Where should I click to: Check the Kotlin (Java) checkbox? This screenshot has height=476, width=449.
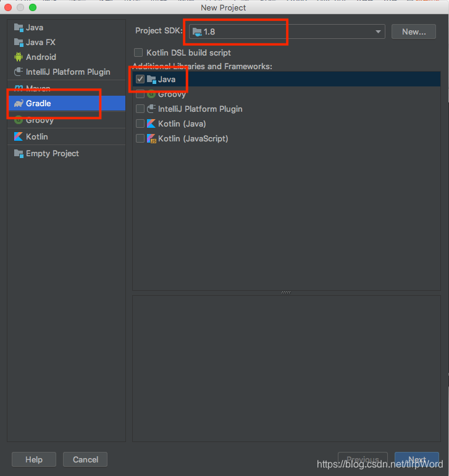point(140,123)
